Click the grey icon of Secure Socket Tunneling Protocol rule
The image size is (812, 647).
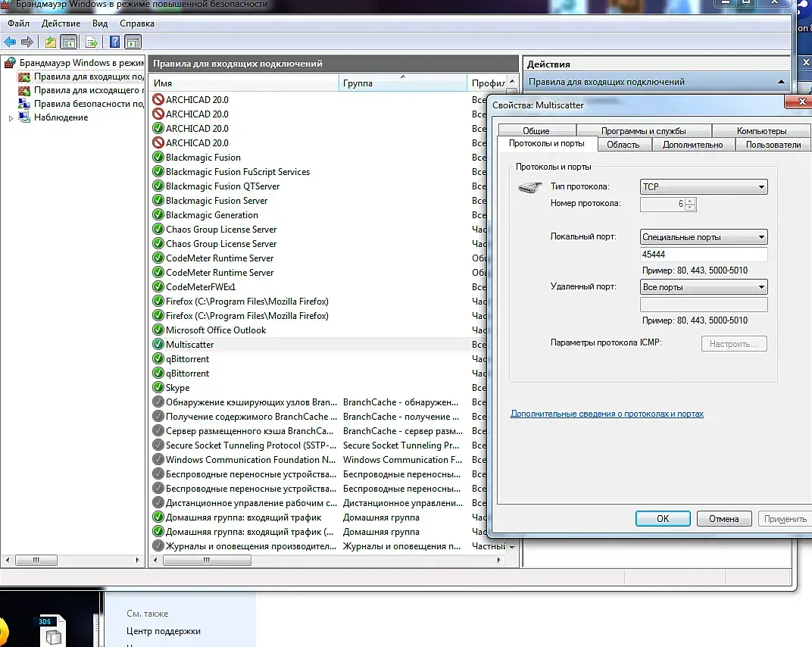click(x=158, y=445)
